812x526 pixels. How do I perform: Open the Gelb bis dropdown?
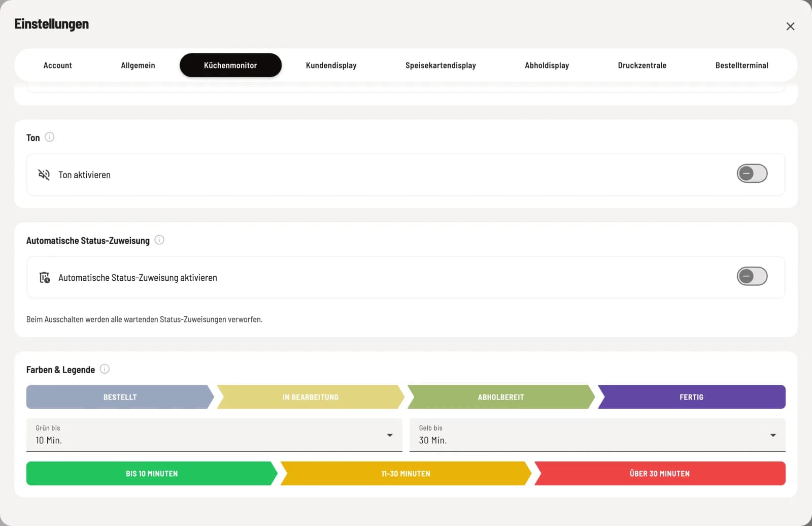click(x=597, y=435)
